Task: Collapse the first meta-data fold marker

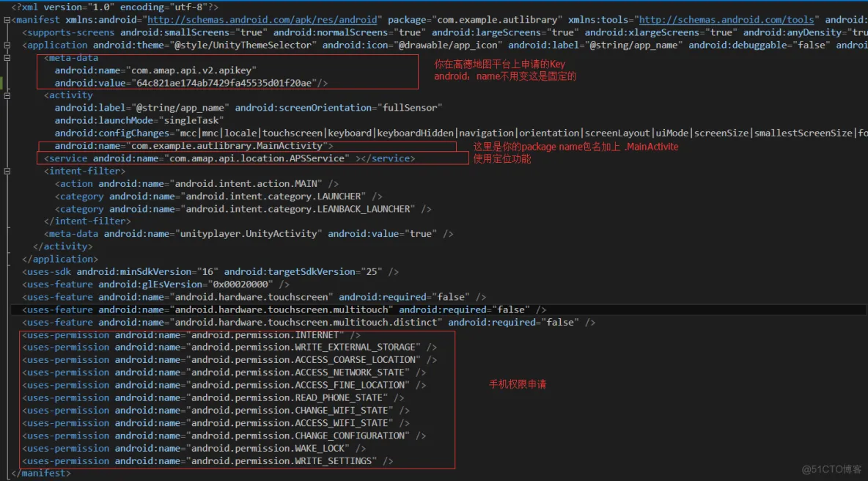Action: pos(7,58)
